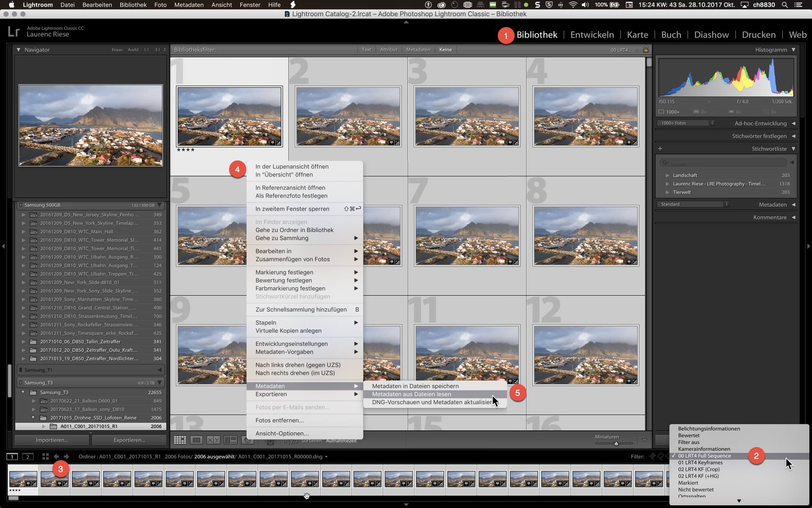Expand Landschaft keyword entry
The width and height of the screenshot is (812, 508).
click(x=667, y=175)
